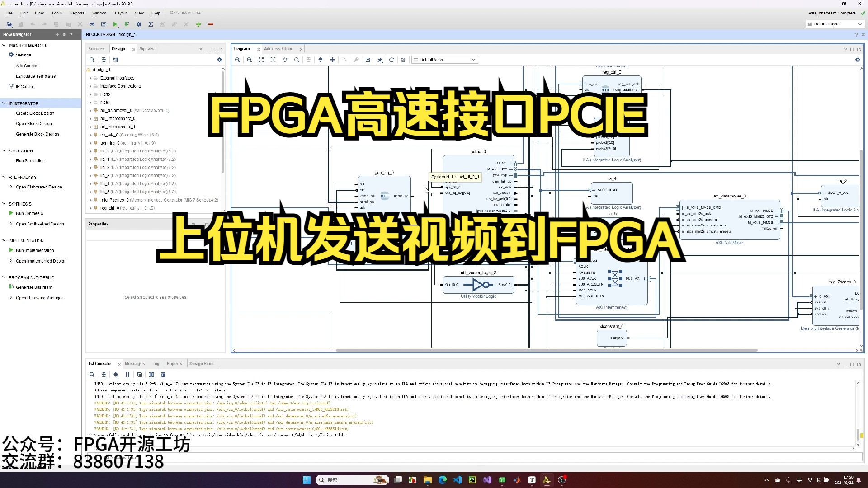Open Microsoft Edge from taskbar
868x488 pixels.
(x=443, y=480)
